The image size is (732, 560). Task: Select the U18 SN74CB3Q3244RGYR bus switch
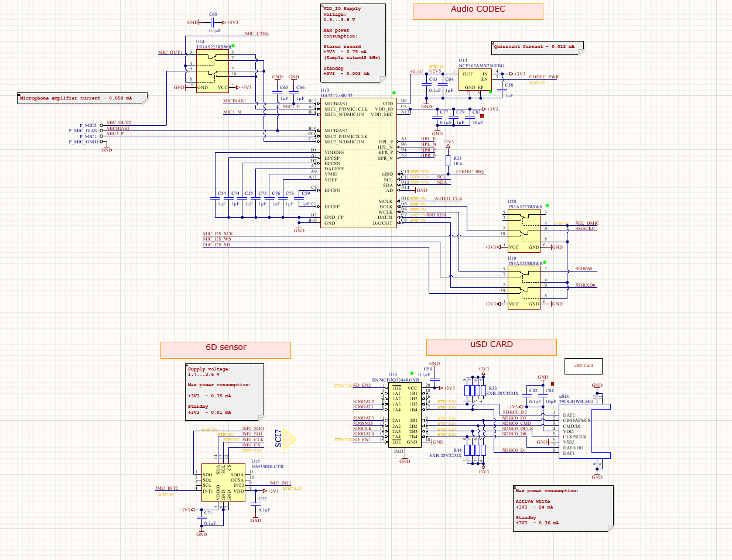tap(405, 415)
